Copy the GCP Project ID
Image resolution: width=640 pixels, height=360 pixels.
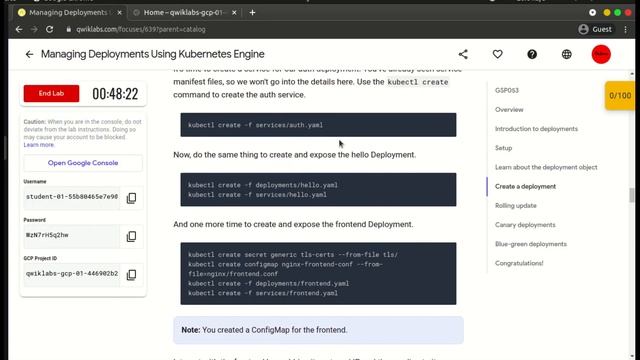(131, 275)
